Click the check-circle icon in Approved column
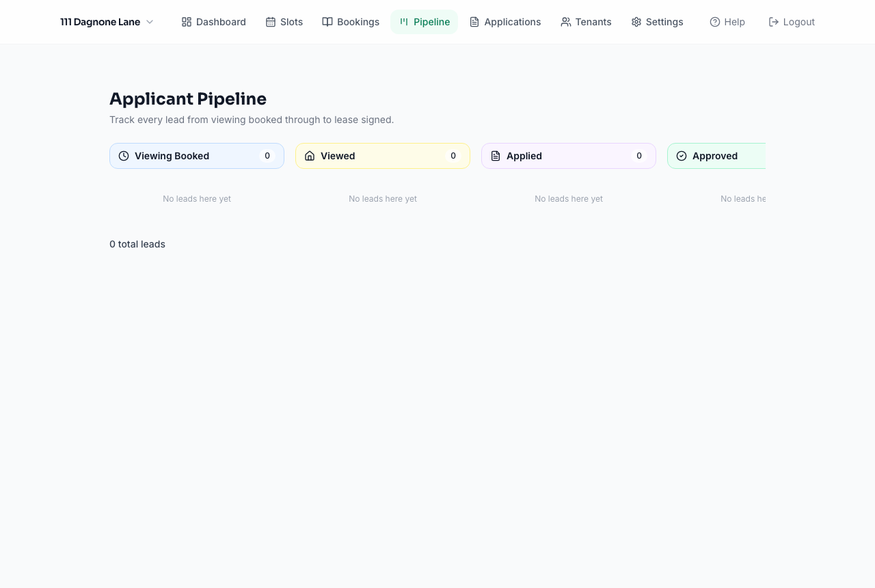The width and height of the screenshot is (875, 588). click(682, 156)
